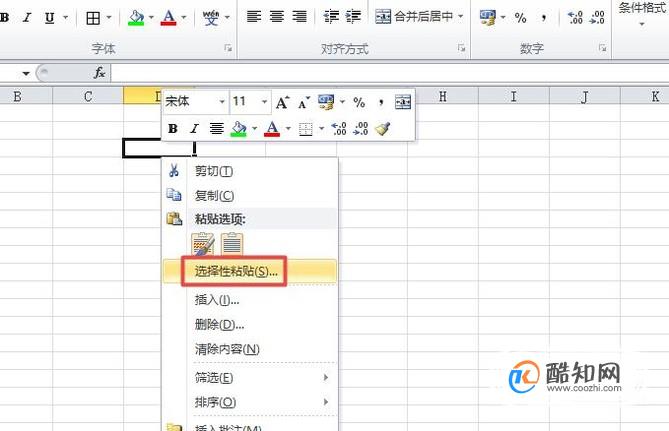Click inside the formula bar input

[389, 73]
